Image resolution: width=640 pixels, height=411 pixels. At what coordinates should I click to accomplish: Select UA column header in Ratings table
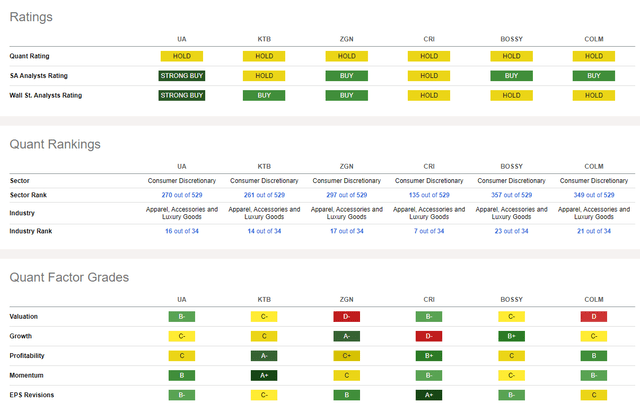click(x=182, y=39)
